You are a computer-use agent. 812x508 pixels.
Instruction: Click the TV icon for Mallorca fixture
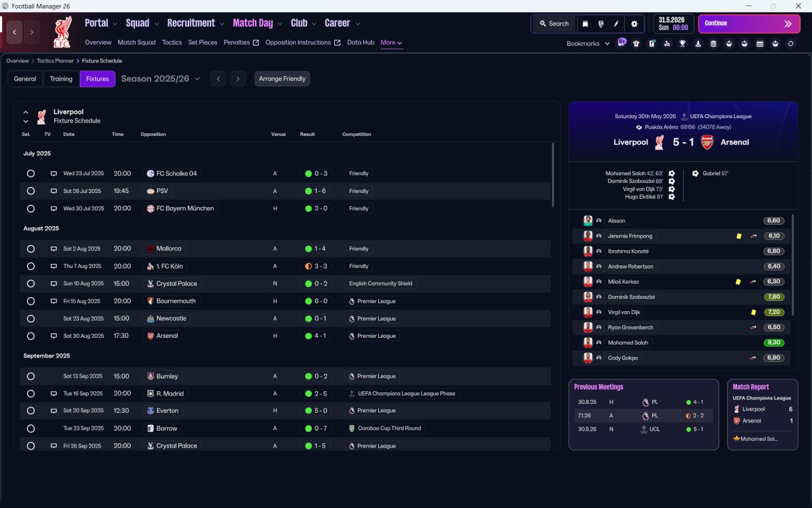click(54, 249)
